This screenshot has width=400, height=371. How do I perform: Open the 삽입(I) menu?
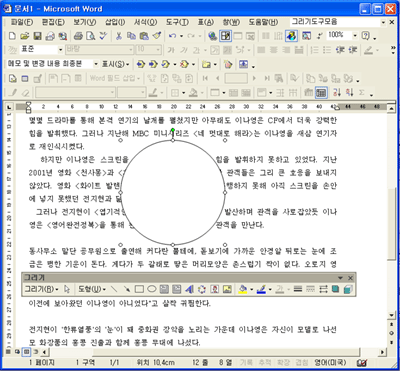point(115,22)
